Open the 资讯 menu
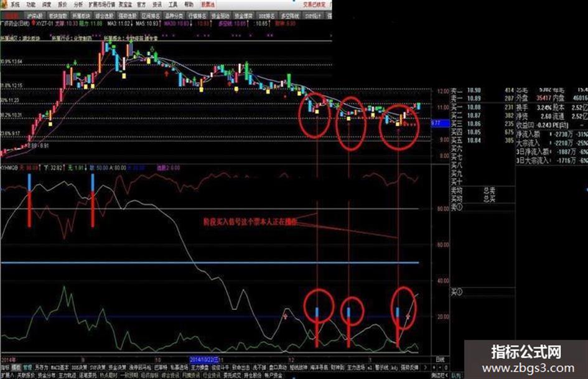Viewport: 588px width, 379px height. click(157, 5)
